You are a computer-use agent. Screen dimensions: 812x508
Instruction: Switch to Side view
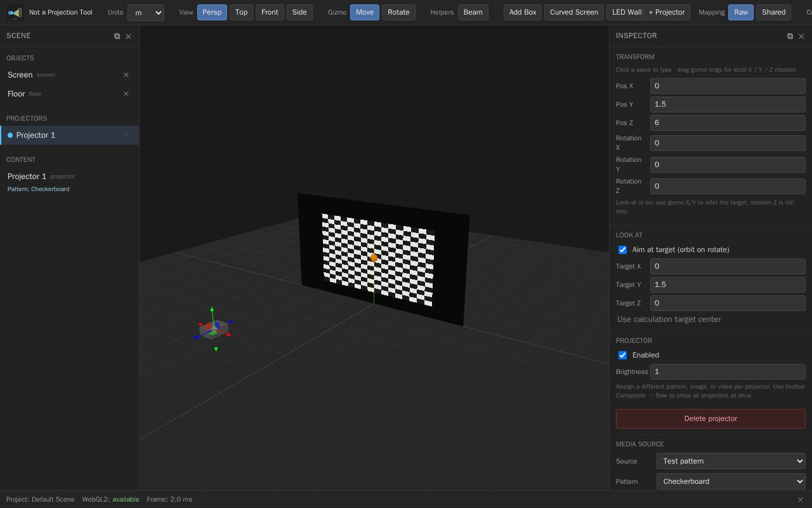[299, 12]
